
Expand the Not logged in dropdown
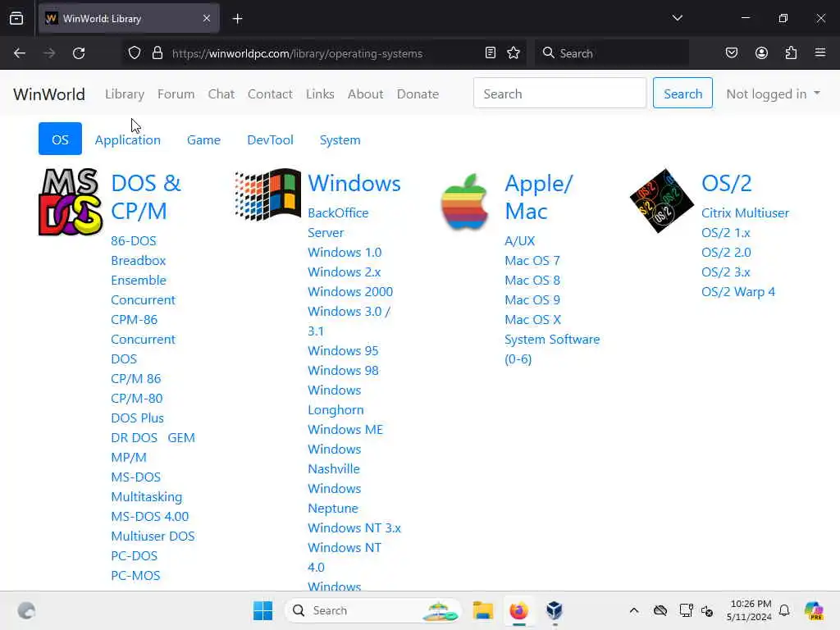(773, 94)
